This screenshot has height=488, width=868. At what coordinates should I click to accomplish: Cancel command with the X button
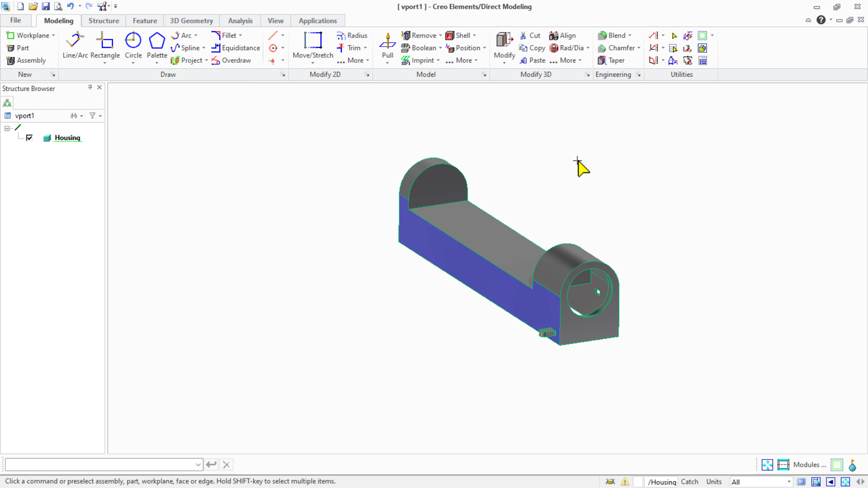coord(226,465)
